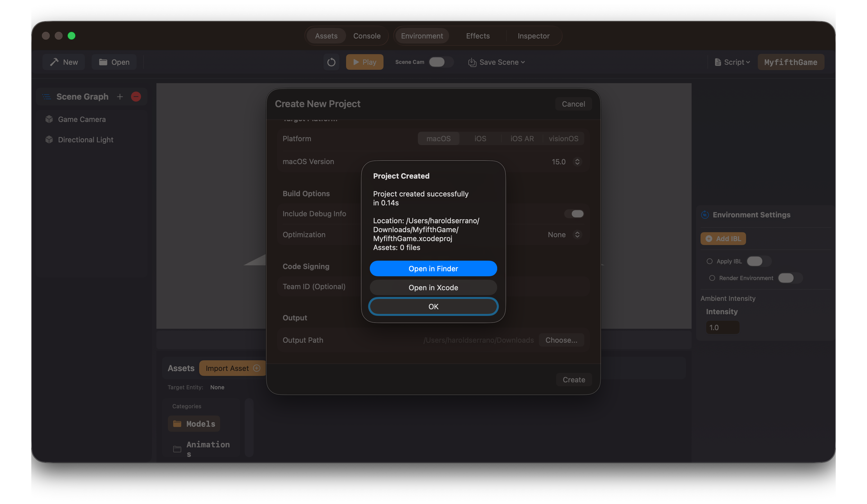Screen dimensions: 867x504
Task: Enable the Render Environment toggle
Action: [789, 278]
